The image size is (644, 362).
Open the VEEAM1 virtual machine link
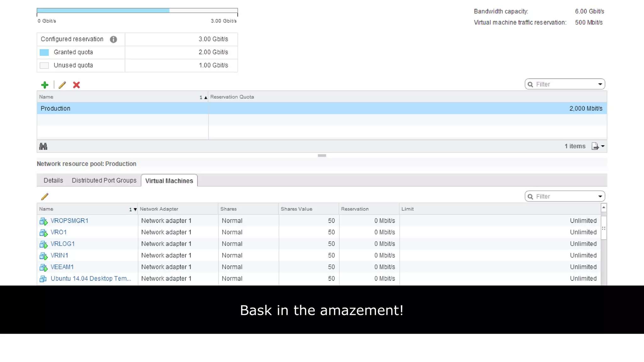[62, 267]
